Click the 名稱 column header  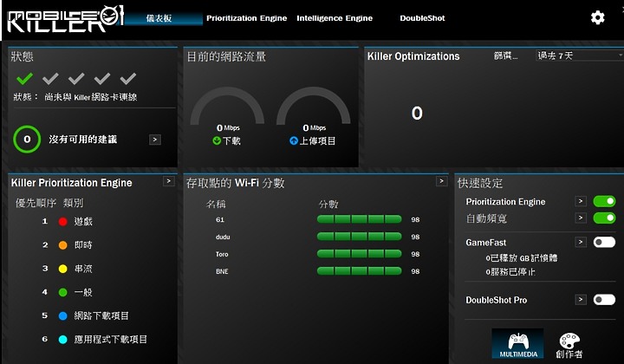[216, 204]
